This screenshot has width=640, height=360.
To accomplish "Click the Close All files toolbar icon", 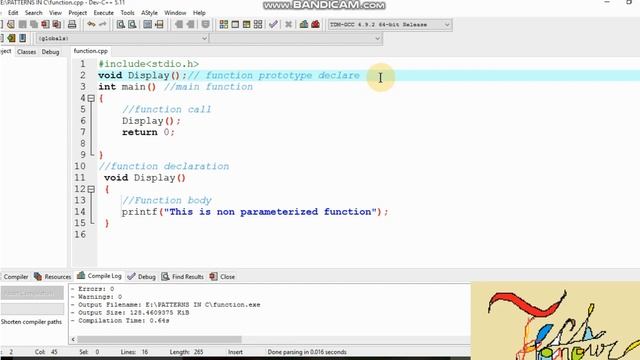I will pyautogui.click(x=57, y=24).
